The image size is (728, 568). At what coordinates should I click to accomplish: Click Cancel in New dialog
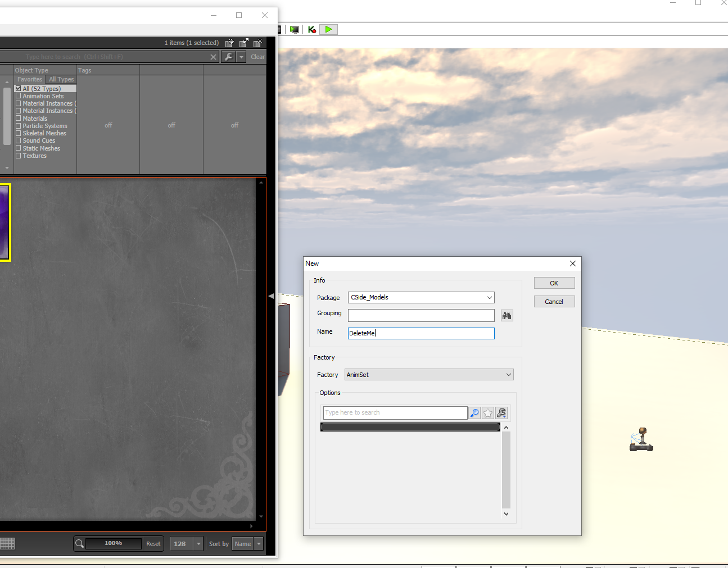pos(554,302)
